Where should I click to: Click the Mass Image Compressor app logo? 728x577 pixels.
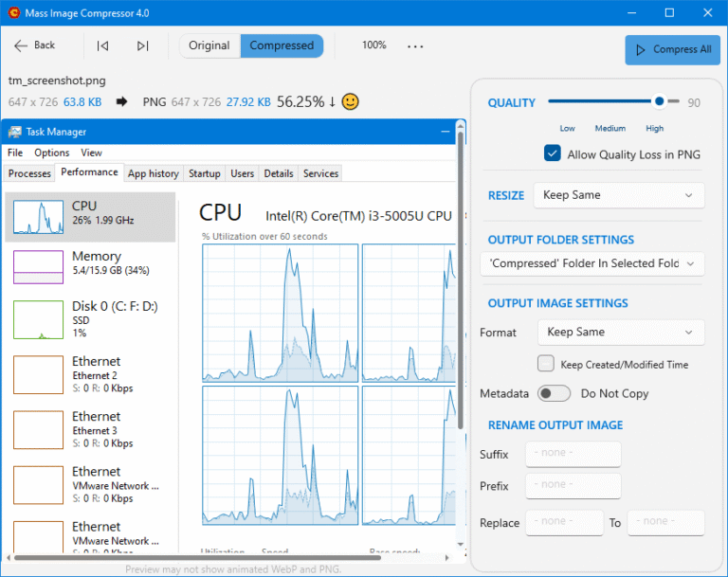point(13,12)
